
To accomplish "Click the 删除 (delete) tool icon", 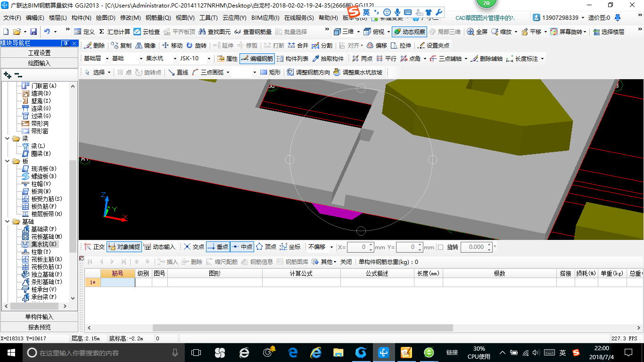I will click(94, 46).
